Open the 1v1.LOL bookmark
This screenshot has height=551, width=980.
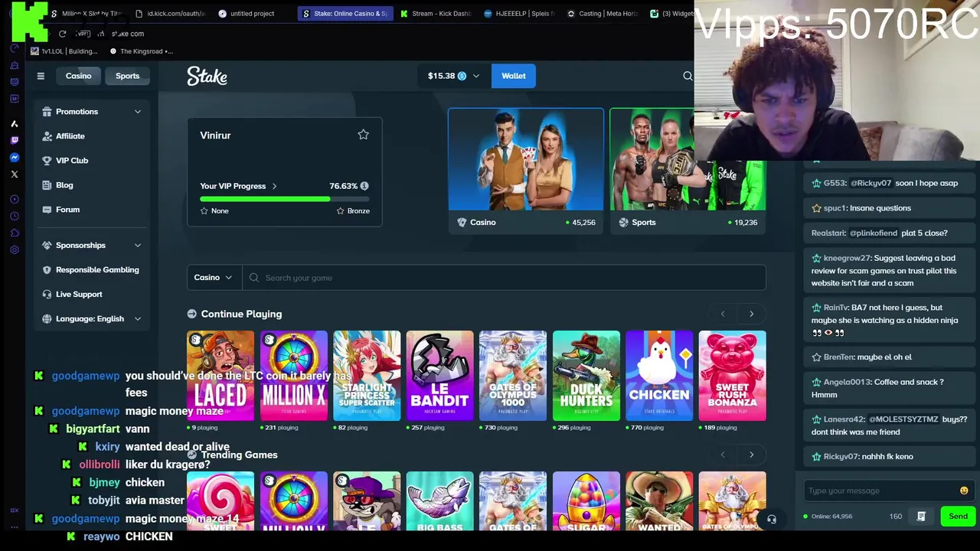pos(64,51)
